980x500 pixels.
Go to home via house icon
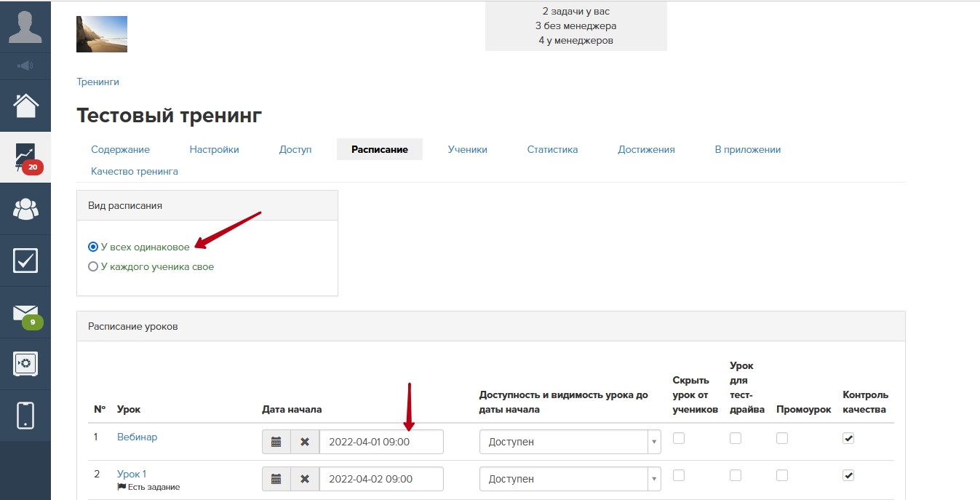[25, 106]
